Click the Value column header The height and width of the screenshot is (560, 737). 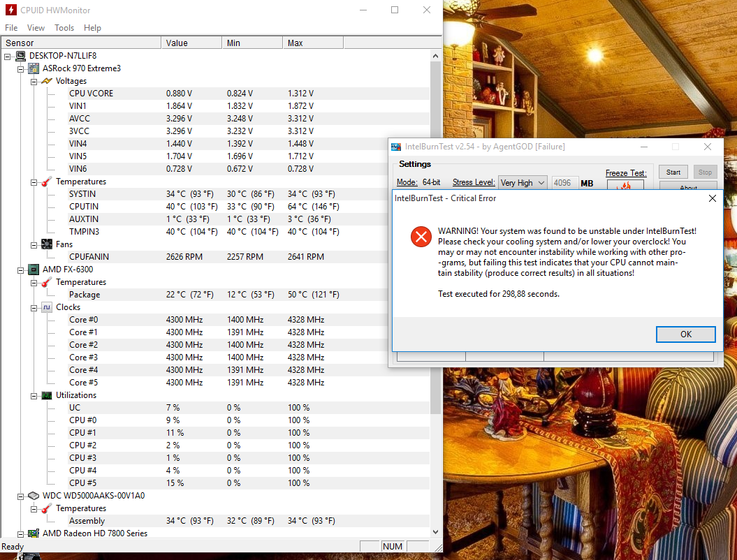pos(191,43)
